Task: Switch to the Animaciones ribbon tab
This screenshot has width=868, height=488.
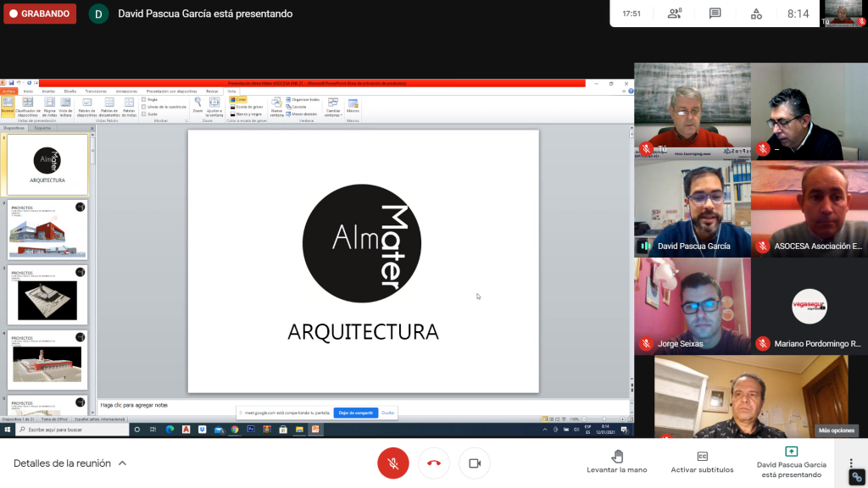Action: [126, 91]
